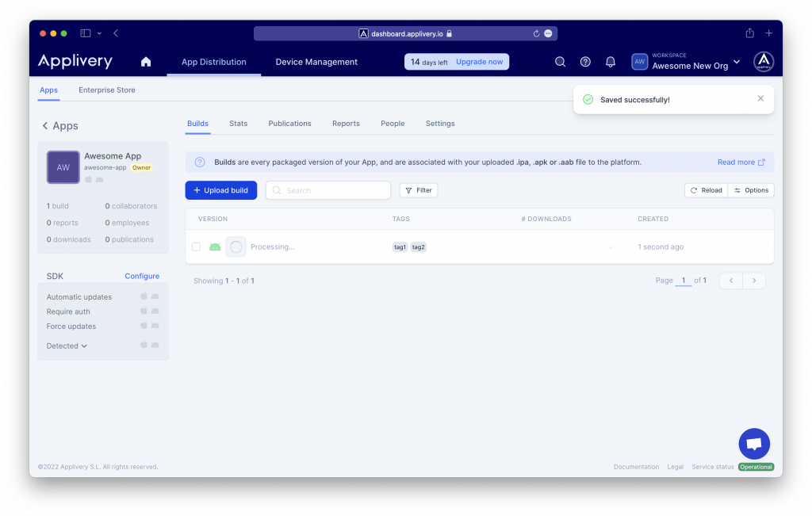Click the SDK Configure link

click(x=142, y=277)
